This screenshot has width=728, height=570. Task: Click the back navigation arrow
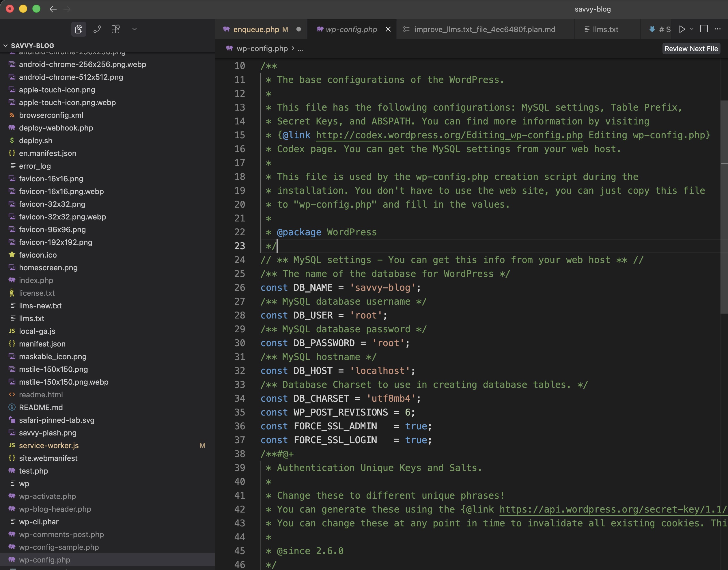click(x=53, y=9)
